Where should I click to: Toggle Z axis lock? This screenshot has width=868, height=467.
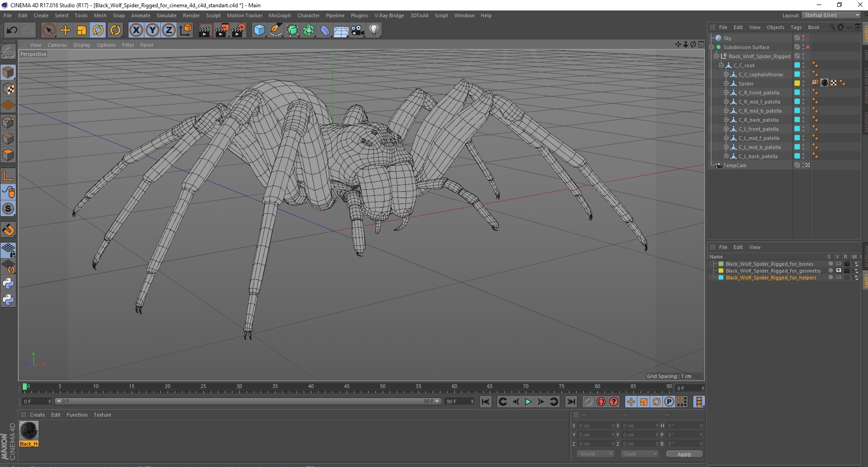(169, 30)
